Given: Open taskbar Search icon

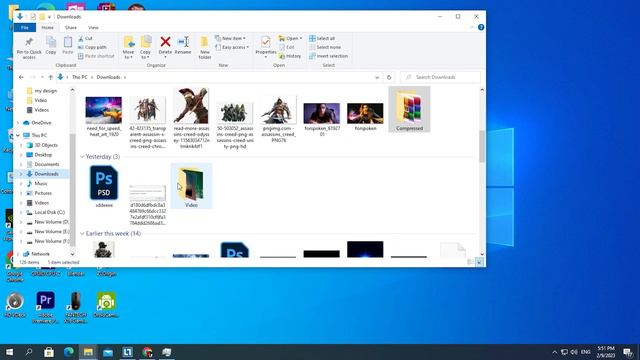Looking at the screenshot, I should (29, 352).
